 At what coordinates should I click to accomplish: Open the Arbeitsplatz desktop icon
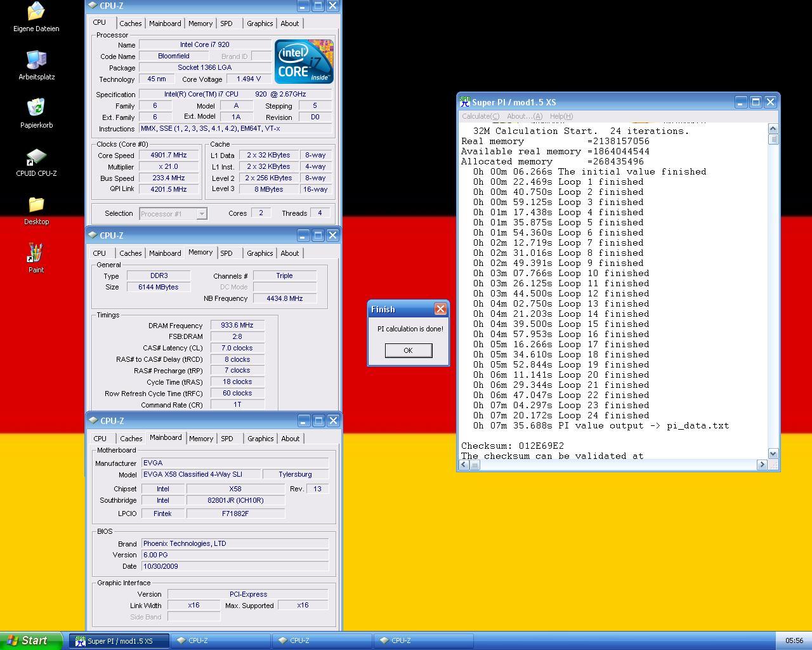36,65
